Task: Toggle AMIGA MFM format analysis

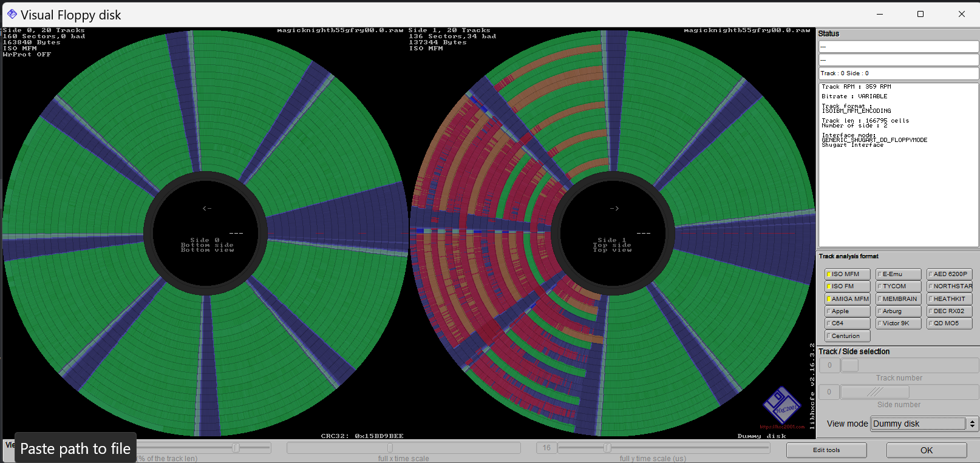Action: tap(846, 299)
